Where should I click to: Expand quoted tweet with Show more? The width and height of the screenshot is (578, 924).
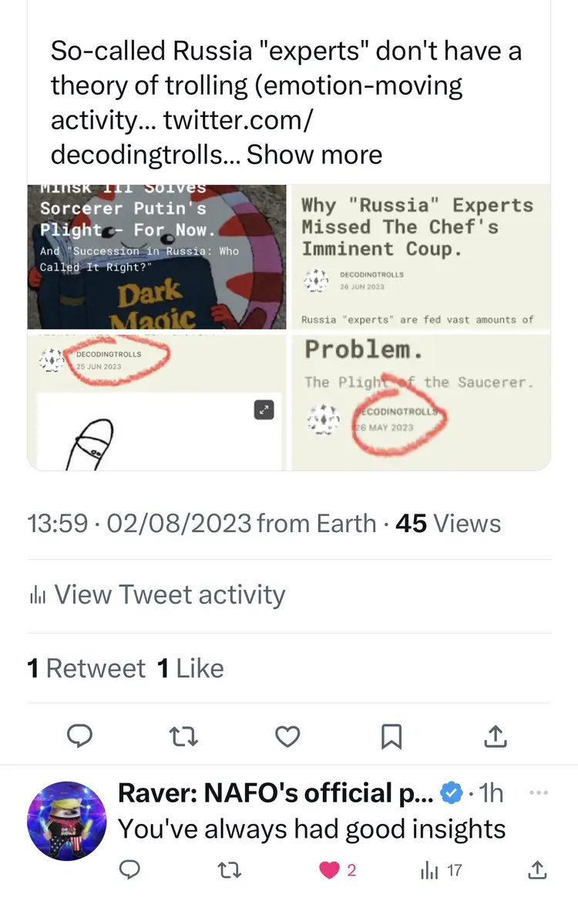[x=314, y=155]
